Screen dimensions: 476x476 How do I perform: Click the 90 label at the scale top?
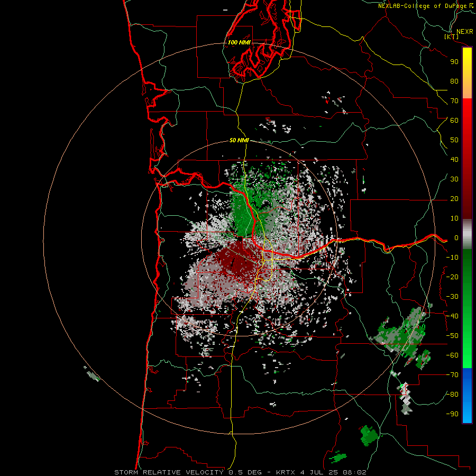[454, 62]
